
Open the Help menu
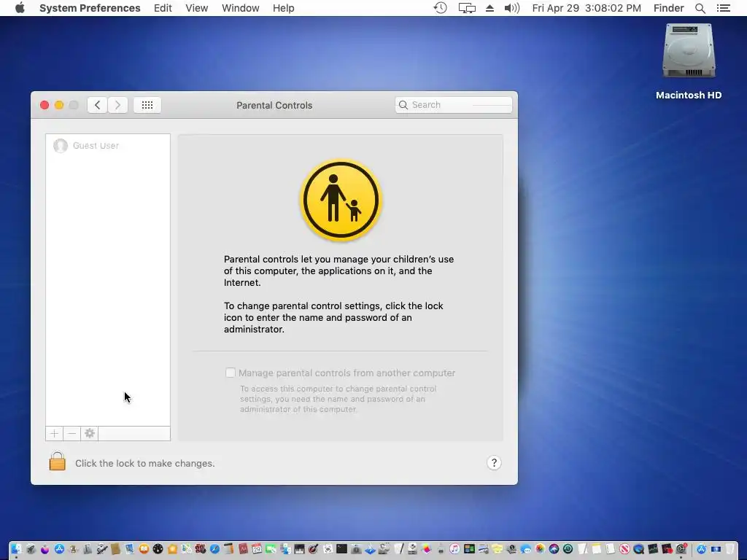[284, 8]
